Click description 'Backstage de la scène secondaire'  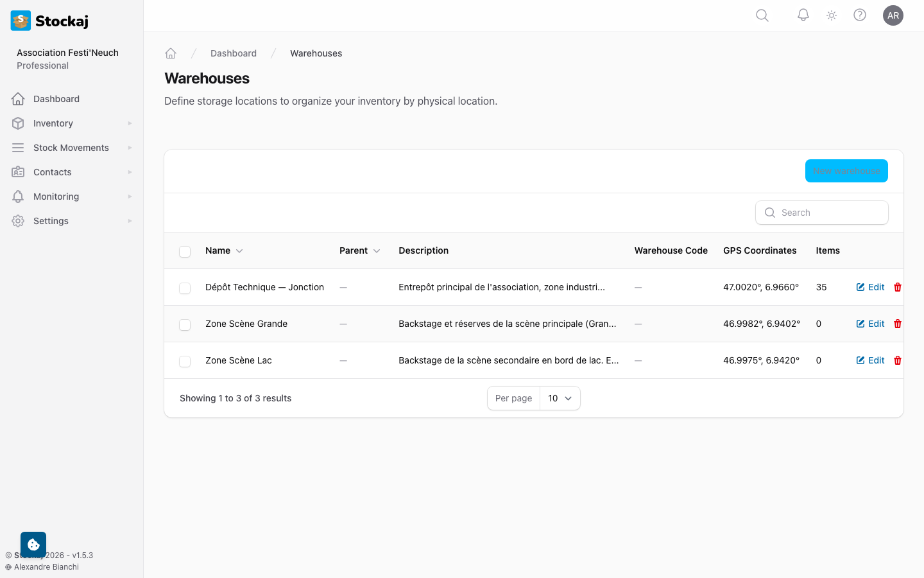(x=509, y=360)
